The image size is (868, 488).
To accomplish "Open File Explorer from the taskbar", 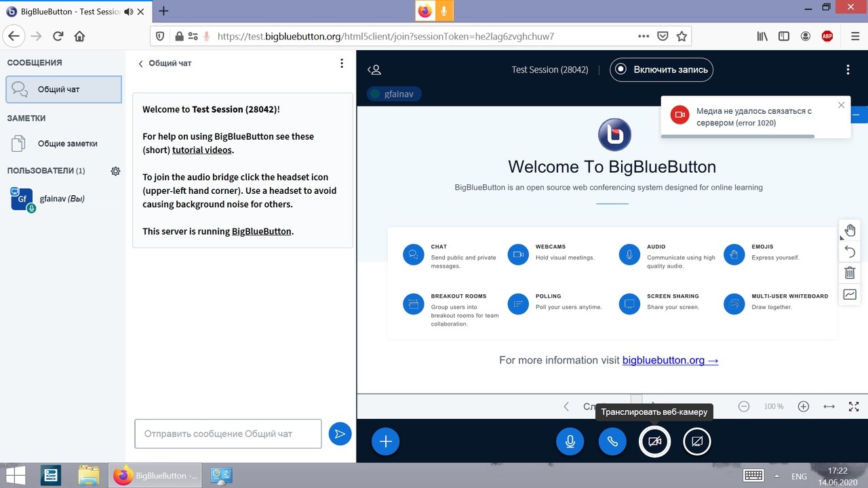I will coord(89,476).
